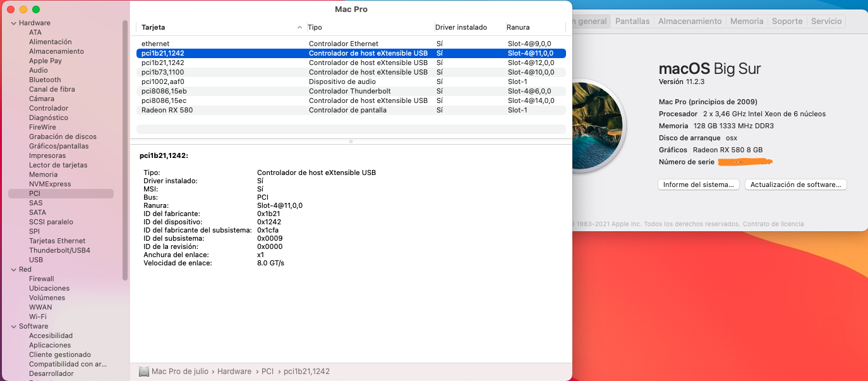868x381 pixels.
Task: Toggle sort arrow on Tarjeta column
Action: click(x=299, y=28)
